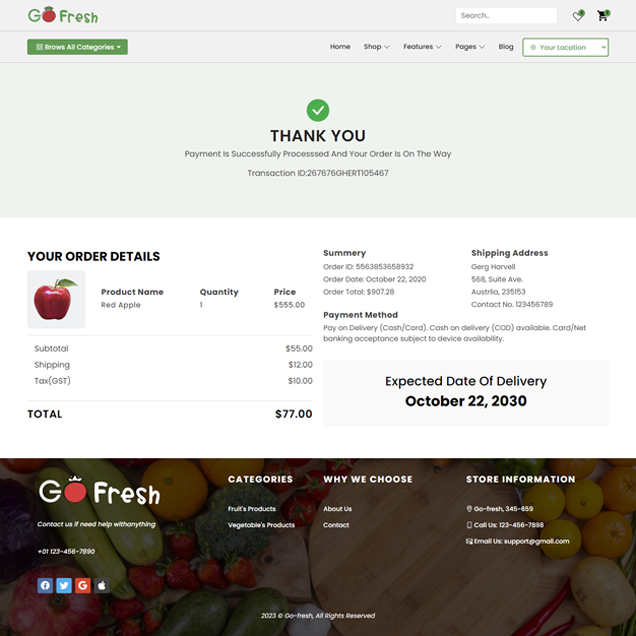Click the Google social icon in footer
636x636 pixels.
pyautogui.click(x=83, y=585)
